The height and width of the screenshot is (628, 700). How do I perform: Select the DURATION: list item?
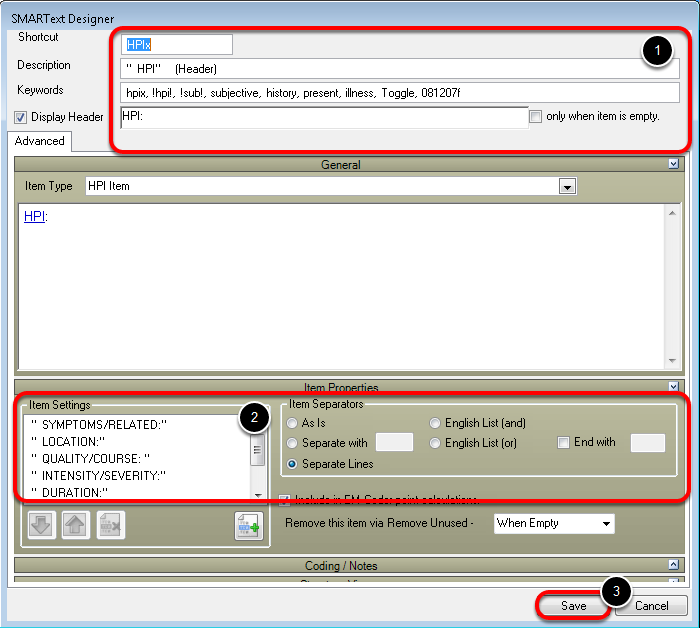pyautogui.click(x=70, y=492)
